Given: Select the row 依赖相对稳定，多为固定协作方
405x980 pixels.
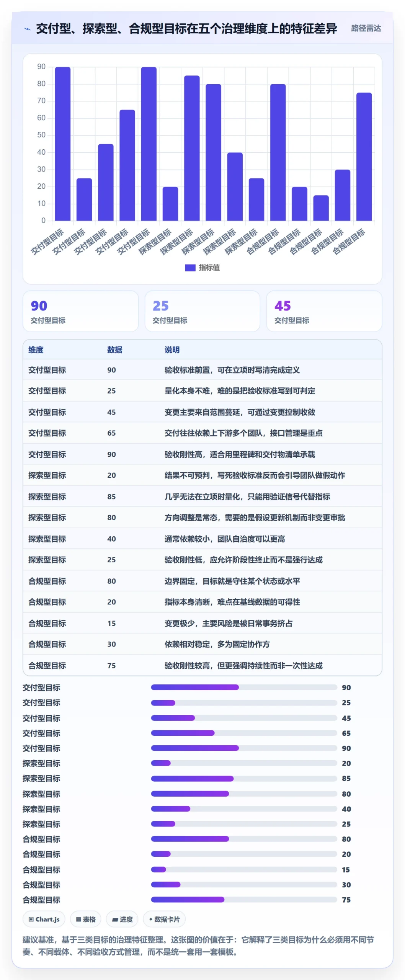Looking at the screenshot, I should [x=202, y=644].
